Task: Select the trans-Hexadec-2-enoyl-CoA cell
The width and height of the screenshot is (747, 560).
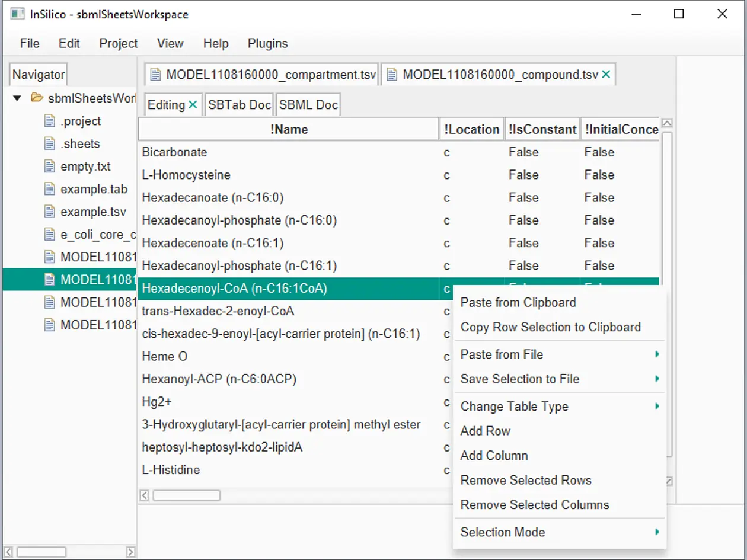Action: point(288,311)
